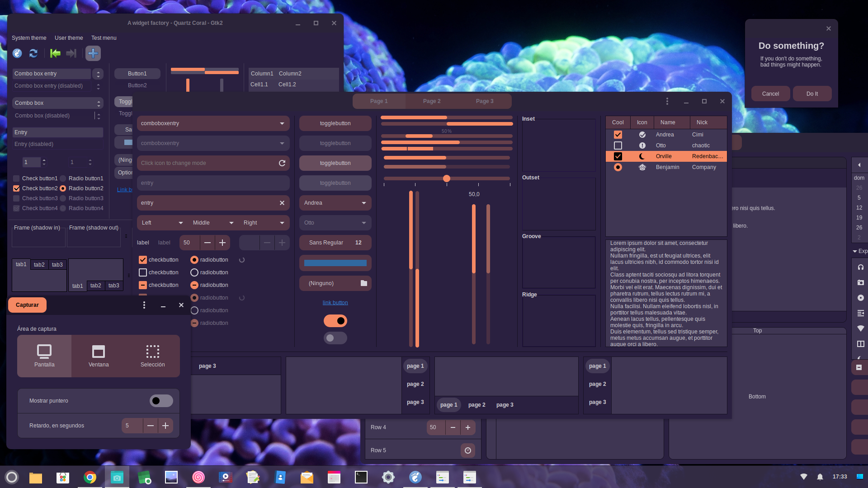Open the Files folder icon in the taskbar
Screen dimensions: 868x488
[x=36, y=477]
